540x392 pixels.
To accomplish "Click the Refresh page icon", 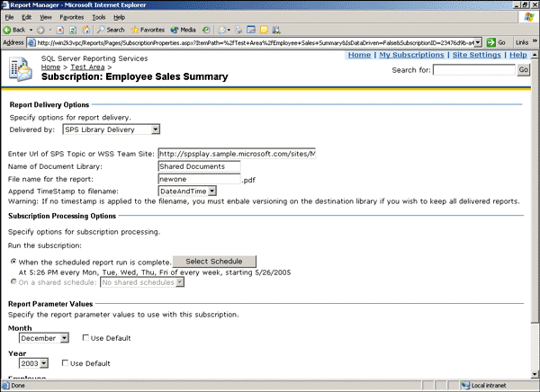I will click(73, 30).
